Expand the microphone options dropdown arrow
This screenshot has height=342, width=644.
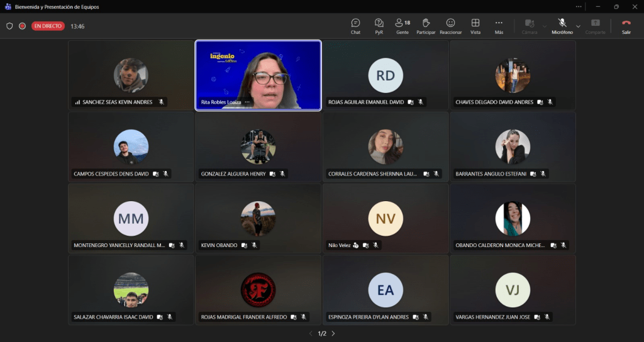[x=578, y=26]
